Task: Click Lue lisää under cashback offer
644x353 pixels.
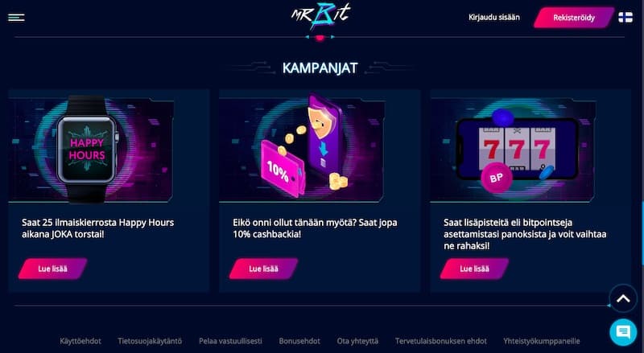Action: pos(263,269)
